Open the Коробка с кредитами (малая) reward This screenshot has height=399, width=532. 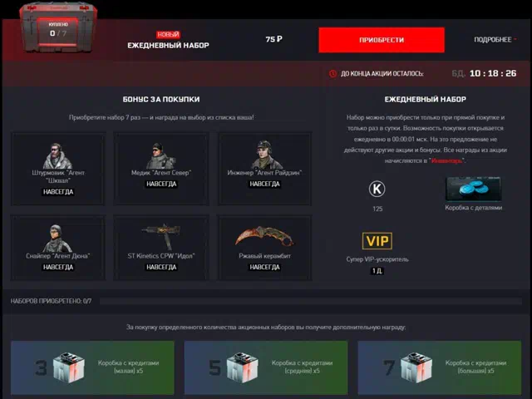(92, 367)
